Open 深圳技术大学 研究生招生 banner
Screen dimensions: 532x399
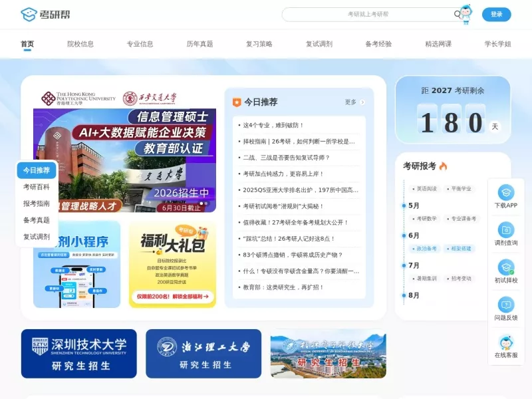78,354
